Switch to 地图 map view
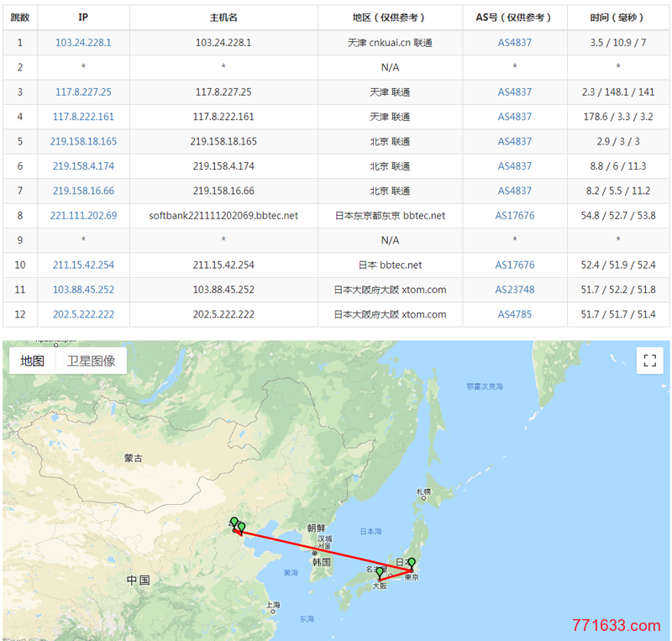Image resolution: width=672 pixels, height=641 pixels. (x=32, y=360)
